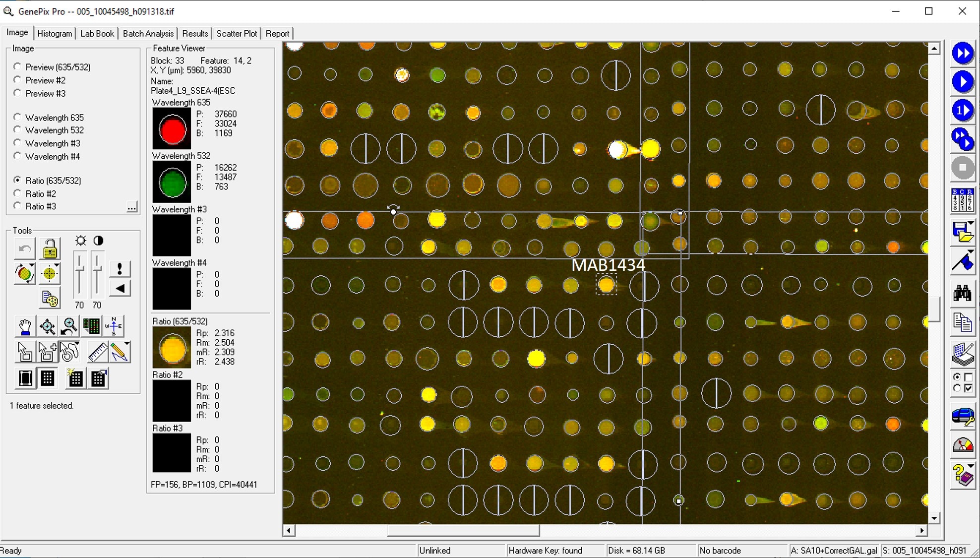Click the binoculars find icon
This screenshot has width=980, height=558.
pos(962,294)
